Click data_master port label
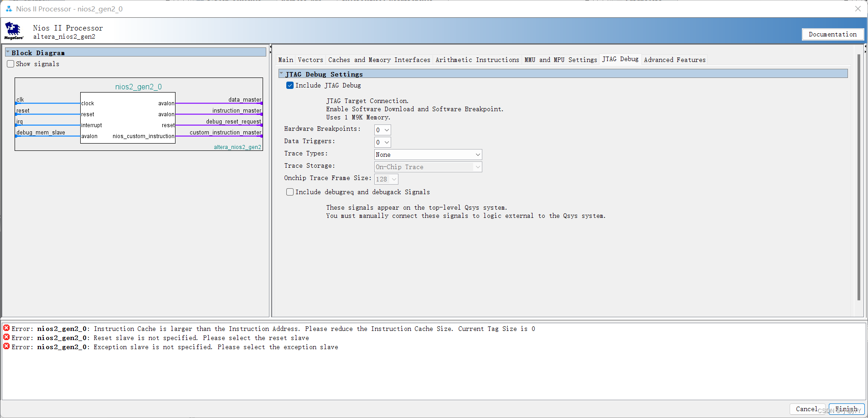Screen dimensions: 868x418 [245, 99]
